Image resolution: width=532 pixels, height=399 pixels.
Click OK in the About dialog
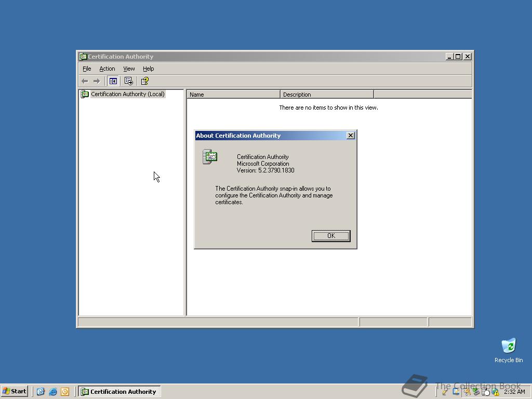click(x=331, y=236)
